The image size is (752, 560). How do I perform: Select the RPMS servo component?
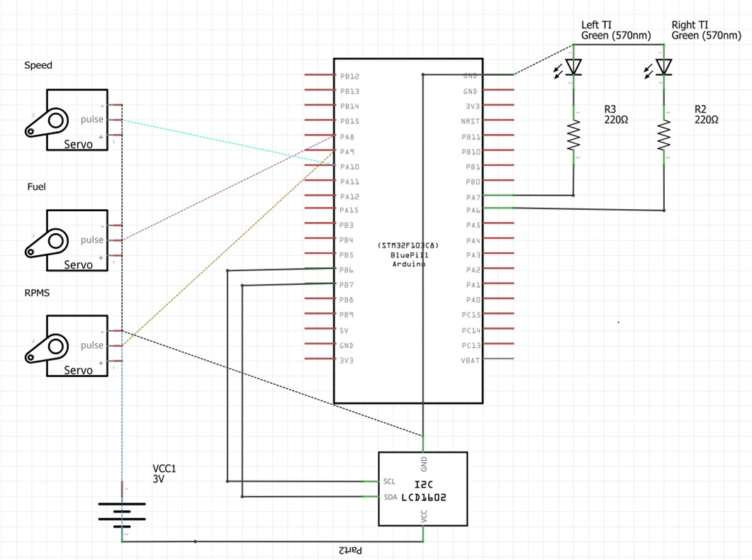[76, 345]
